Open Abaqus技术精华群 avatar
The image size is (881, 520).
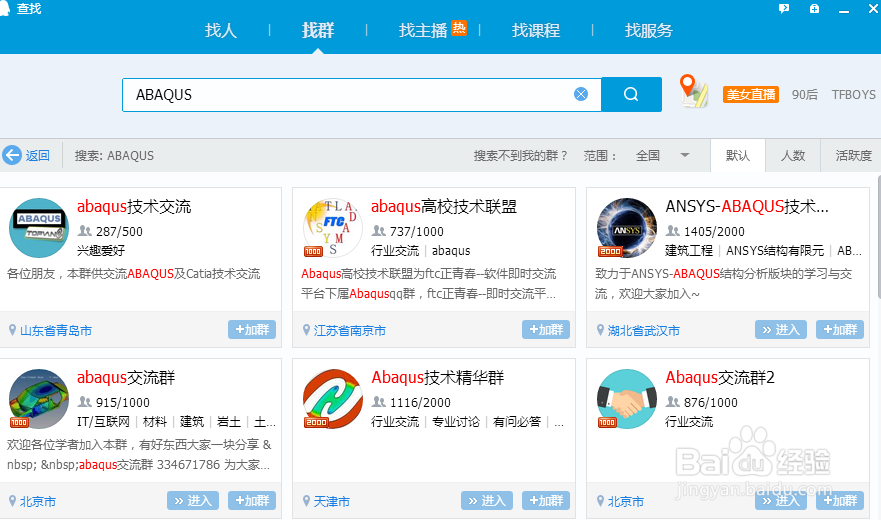[333, 399]
